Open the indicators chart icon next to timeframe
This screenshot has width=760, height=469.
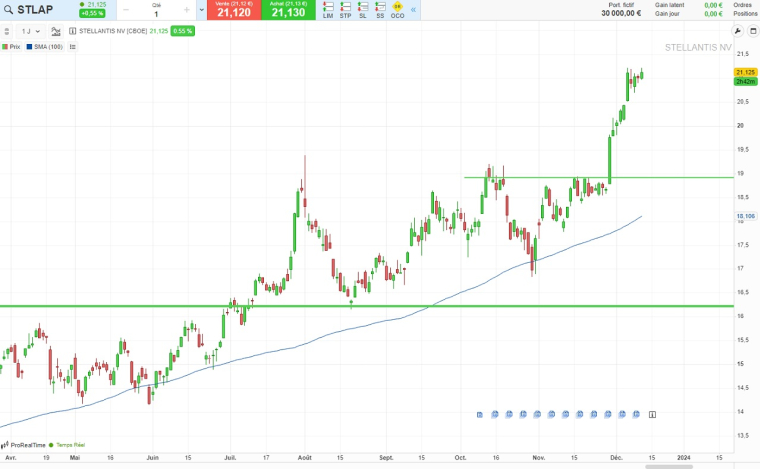[x=57, y=31]
